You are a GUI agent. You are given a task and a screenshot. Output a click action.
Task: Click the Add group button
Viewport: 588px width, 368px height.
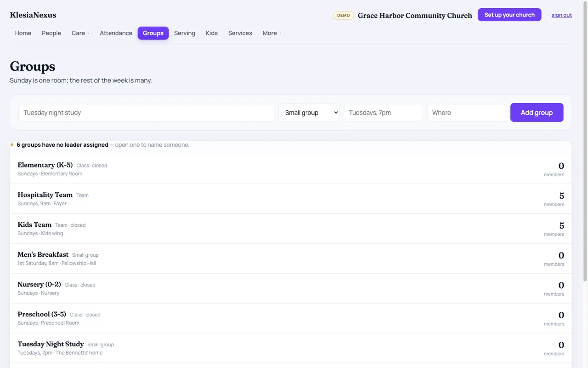click(x=537, y=113)
